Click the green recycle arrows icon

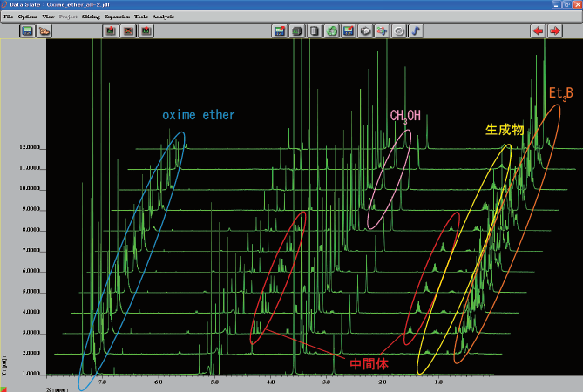pos(332,30)
